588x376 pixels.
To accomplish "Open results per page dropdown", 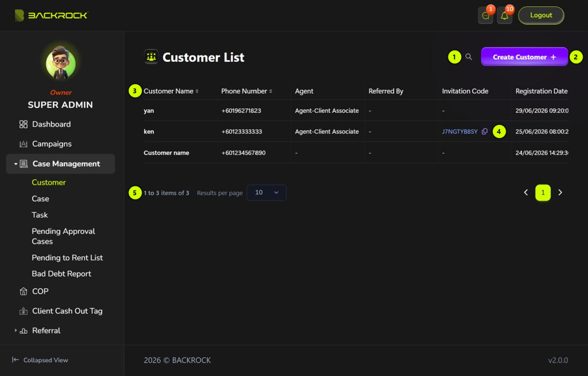I will 267,193.
